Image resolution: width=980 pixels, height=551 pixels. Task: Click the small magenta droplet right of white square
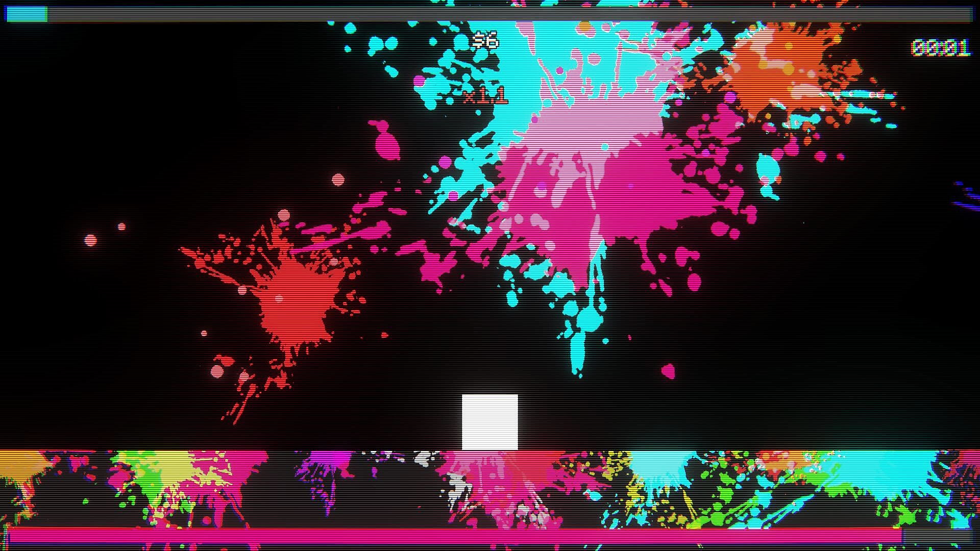pos(668,370)
